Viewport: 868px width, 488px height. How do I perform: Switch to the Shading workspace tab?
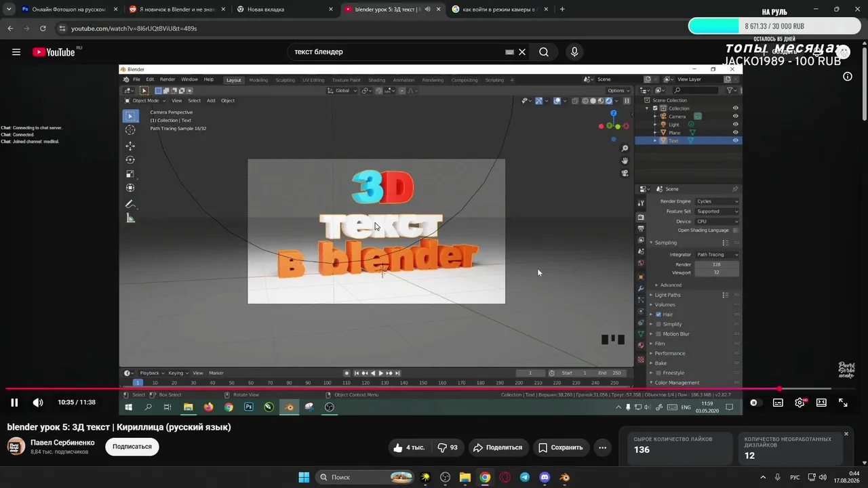pyautogui.click(x=376, y=80)
